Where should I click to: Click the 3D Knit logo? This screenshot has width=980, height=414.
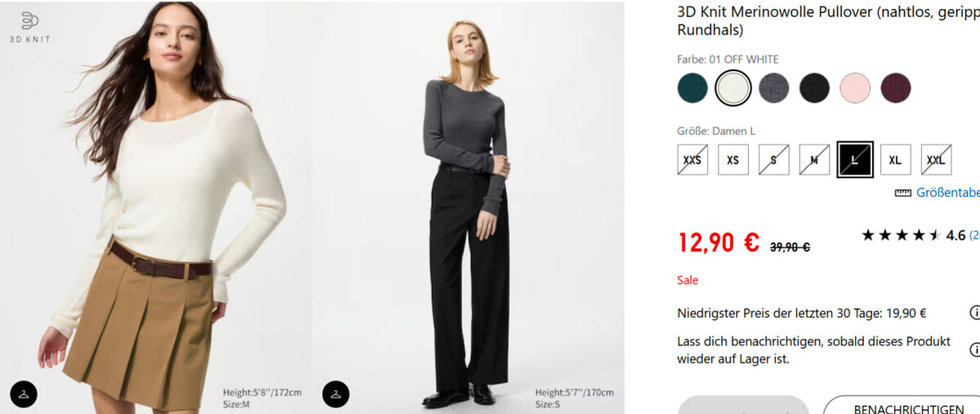click(29, 27)
